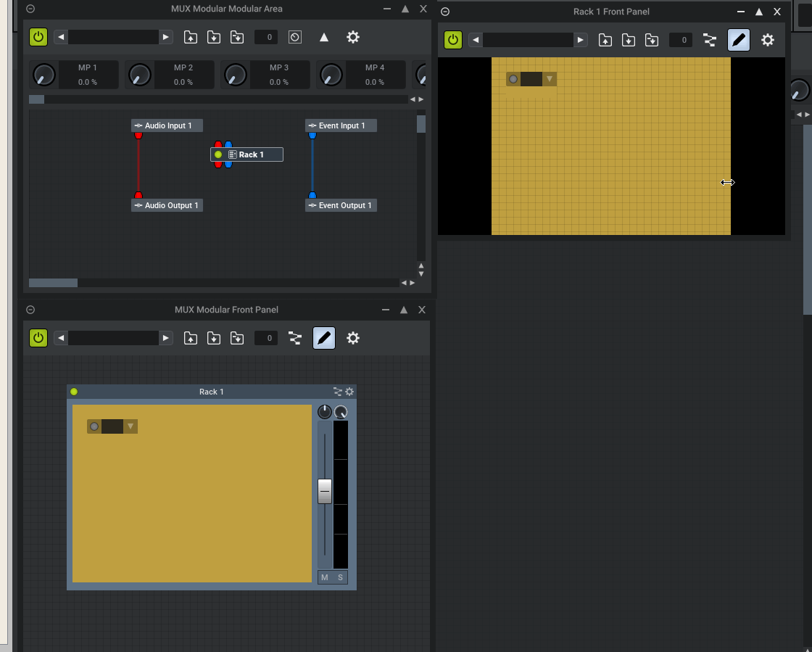The image size is (812, 652).
Task: Click the MP 2 knob
Action: click(x=140, y=75)
